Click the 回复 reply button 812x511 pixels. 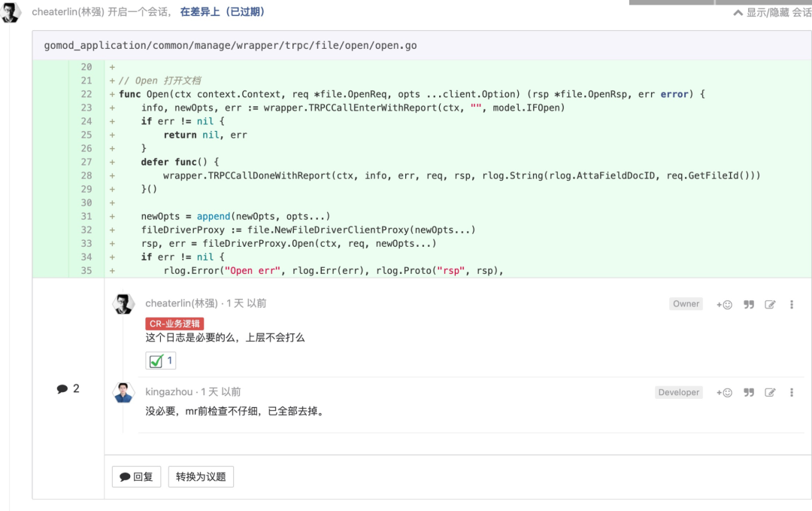[x=136, y=477]
